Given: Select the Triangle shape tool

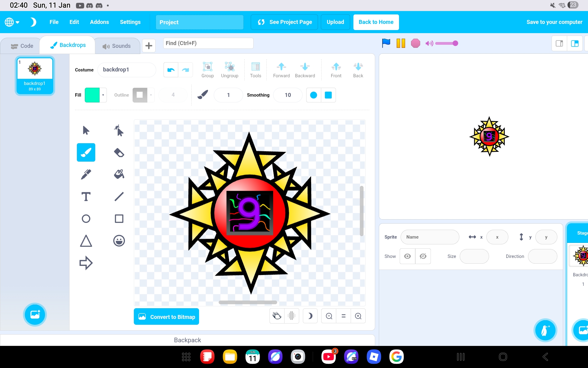Looking at the screenshot, I should (86, 241).
